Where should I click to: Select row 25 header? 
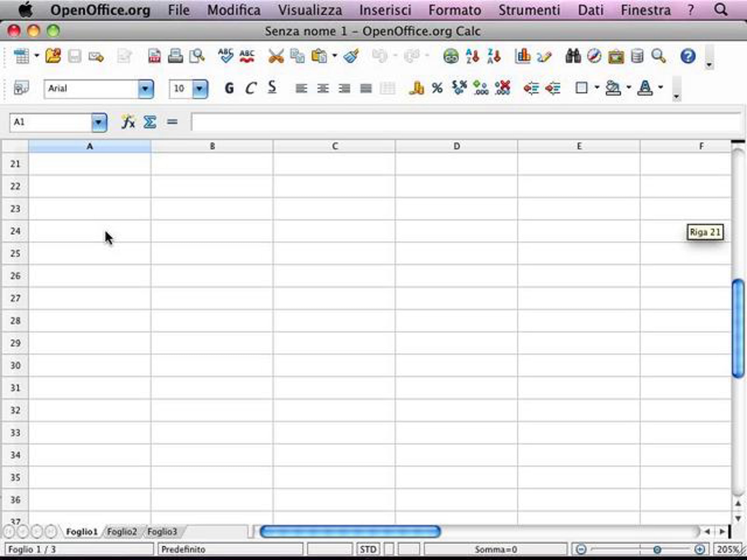coord(15,253)
